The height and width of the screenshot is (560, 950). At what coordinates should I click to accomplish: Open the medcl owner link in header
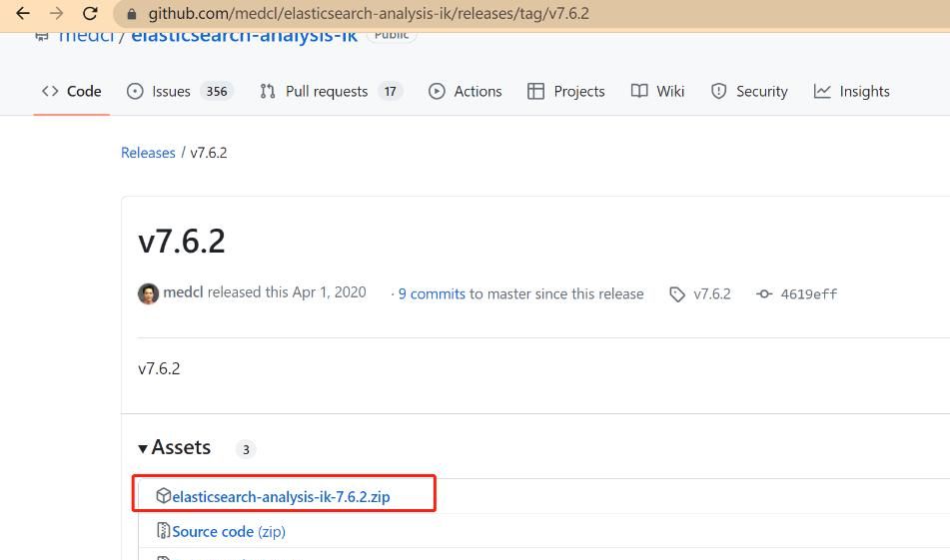86,36
